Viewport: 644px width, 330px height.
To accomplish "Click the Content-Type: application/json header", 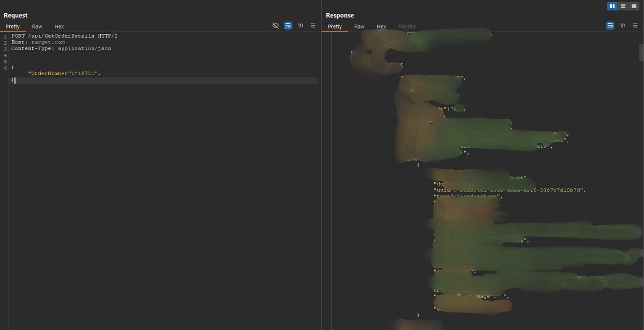I will [x=61, y=48].
